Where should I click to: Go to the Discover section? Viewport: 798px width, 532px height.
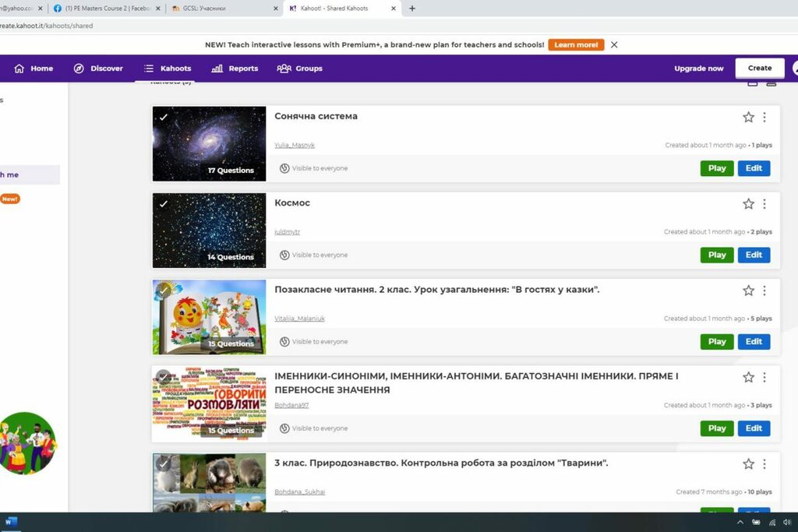98,69
